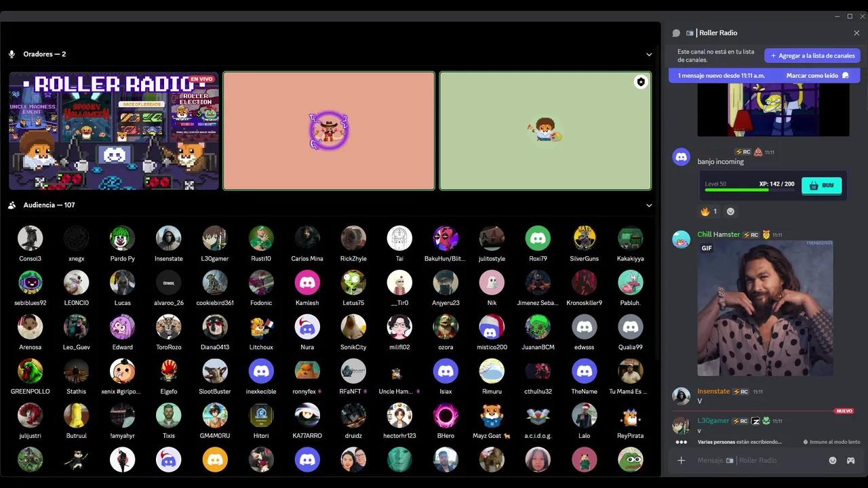This screenshot has height=488, width=868.
Task: Click the green XP progress bar
Action: pos(736,190)
